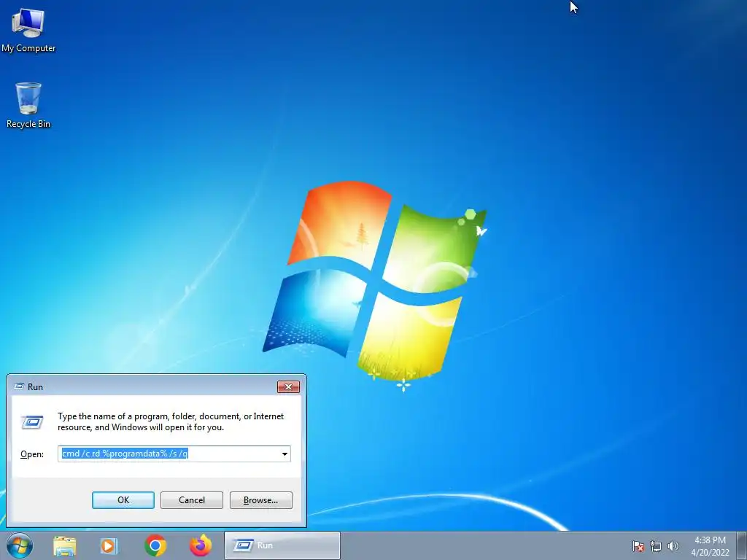Click the Browse... button
Viewport: 747px width, 560px height.
coord(260,500)
